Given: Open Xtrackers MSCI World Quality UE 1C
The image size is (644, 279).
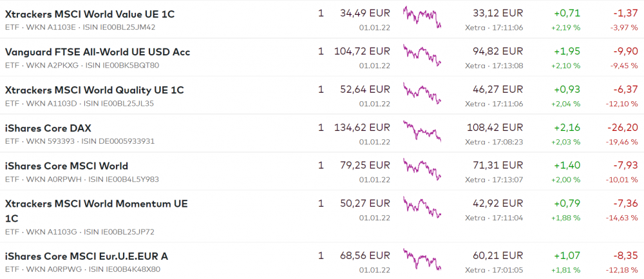Looking at the screenshot, I should [94, 90].
